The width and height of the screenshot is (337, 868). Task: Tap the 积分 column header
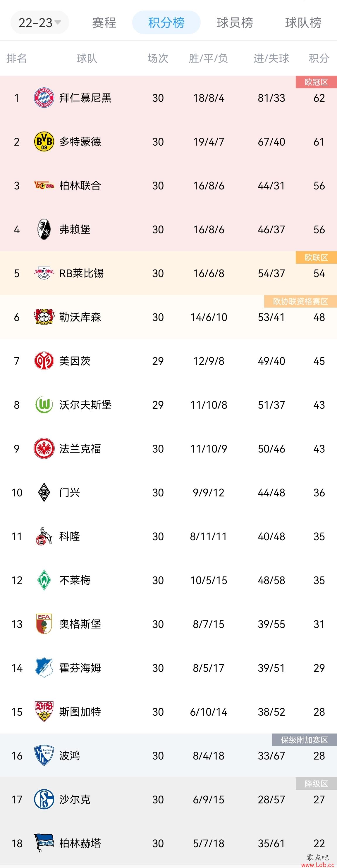click(319, 58)
